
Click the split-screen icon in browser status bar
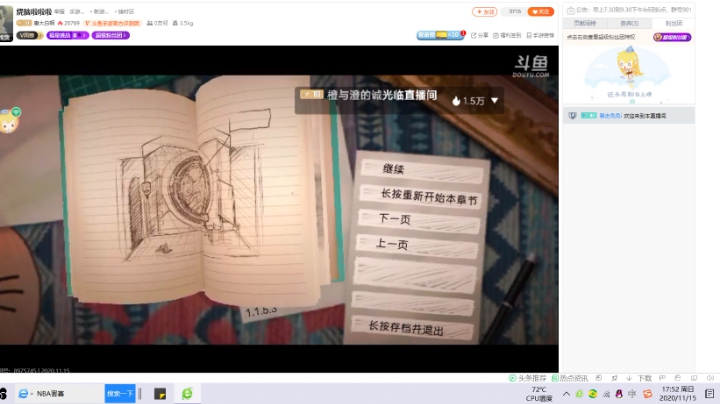tap(694, 378)
